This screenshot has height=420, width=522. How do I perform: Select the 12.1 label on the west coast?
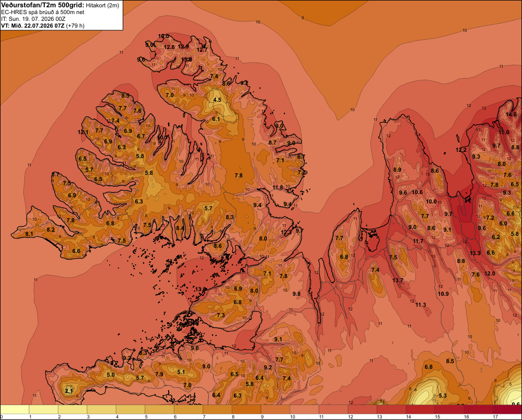click(x=83, y=132)
